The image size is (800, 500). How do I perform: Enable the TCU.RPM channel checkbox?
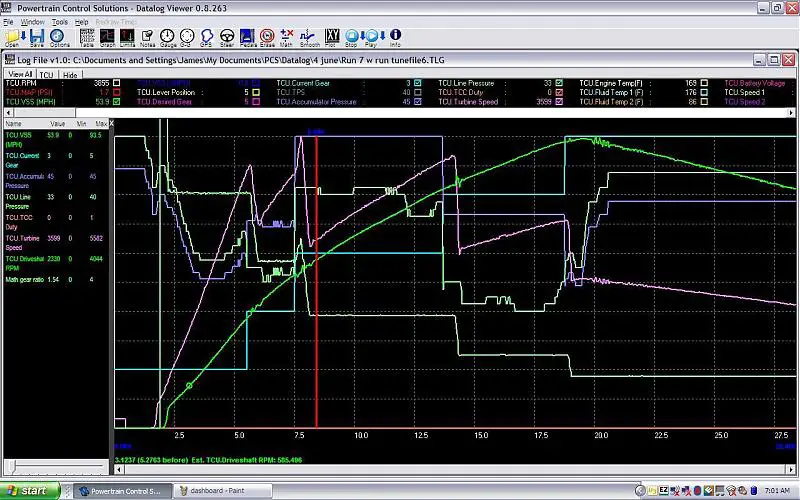[117, 83]
